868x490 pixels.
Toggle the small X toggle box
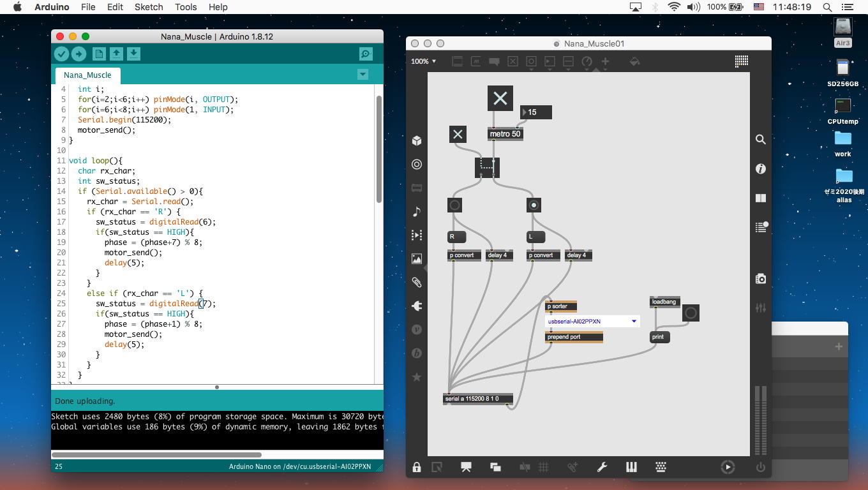[458, 134]
